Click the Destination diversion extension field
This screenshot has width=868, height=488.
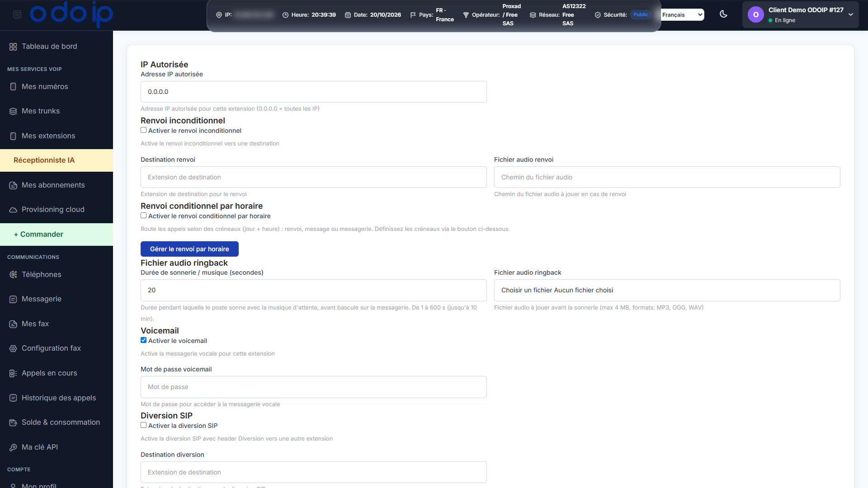[x=313, y=472]
